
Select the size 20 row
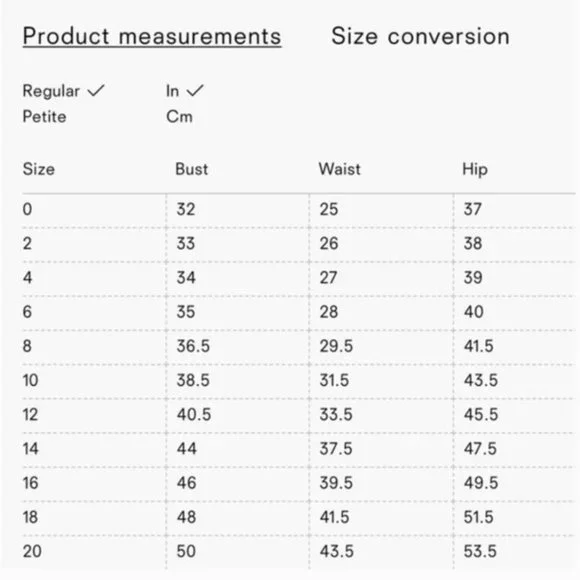(x=299, y=552)
